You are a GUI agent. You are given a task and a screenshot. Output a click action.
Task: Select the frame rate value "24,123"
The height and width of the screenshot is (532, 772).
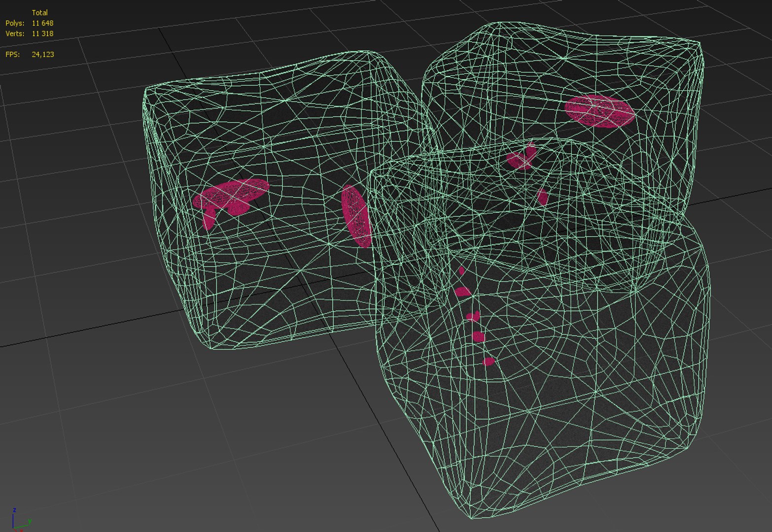[43, 55]
